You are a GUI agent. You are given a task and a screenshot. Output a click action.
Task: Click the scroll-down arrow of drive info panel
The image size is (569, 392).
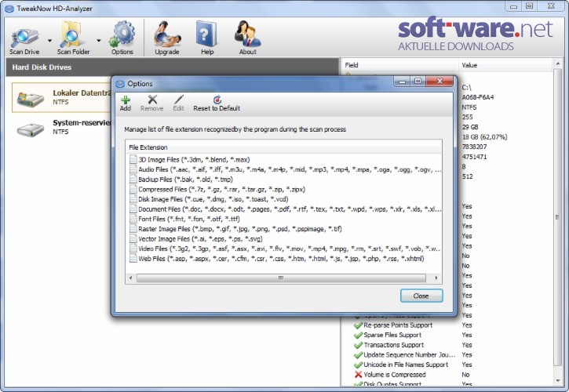coord(558,381)
